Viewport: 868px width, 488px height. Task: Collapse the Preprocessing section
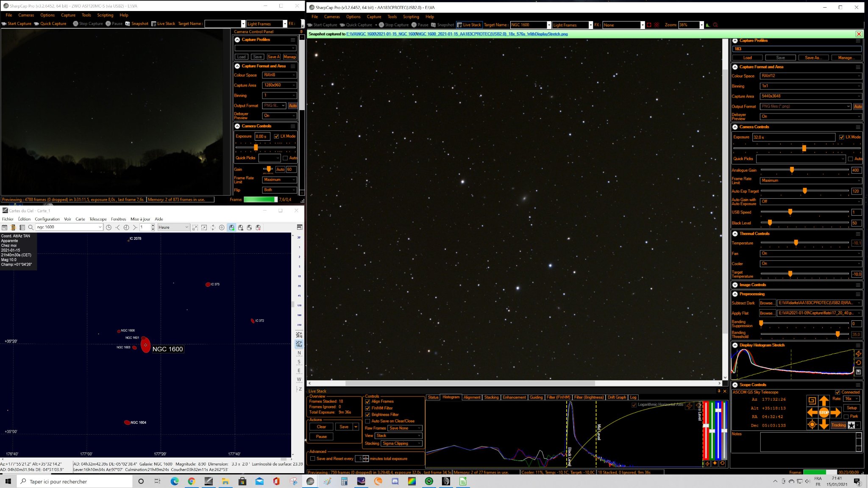(735, 294)
